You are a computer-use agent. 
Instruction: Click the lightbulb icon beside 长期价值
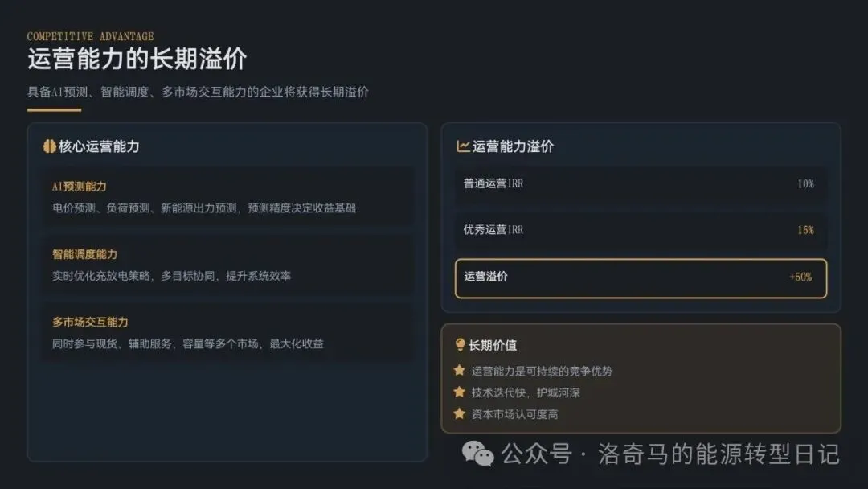pos(460,345)
